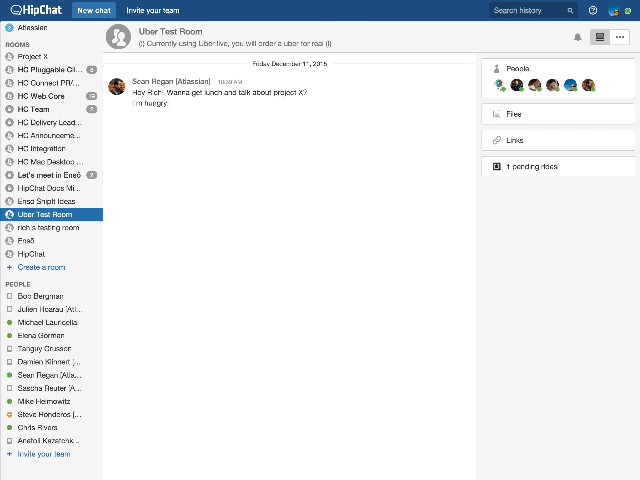Viewport: 640px width, 480px height.
Task: Click Invite your team in header
Action: (x=154, y=10)
